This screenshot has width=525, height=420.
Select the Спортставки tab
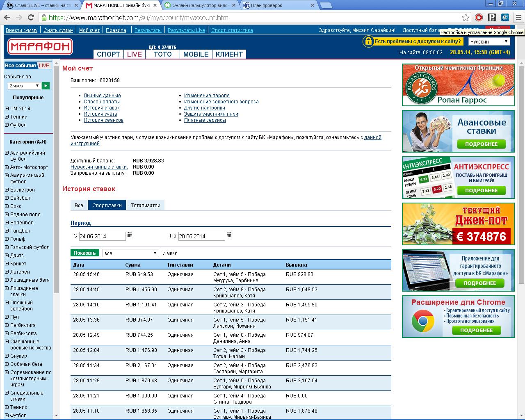[107, 205]
